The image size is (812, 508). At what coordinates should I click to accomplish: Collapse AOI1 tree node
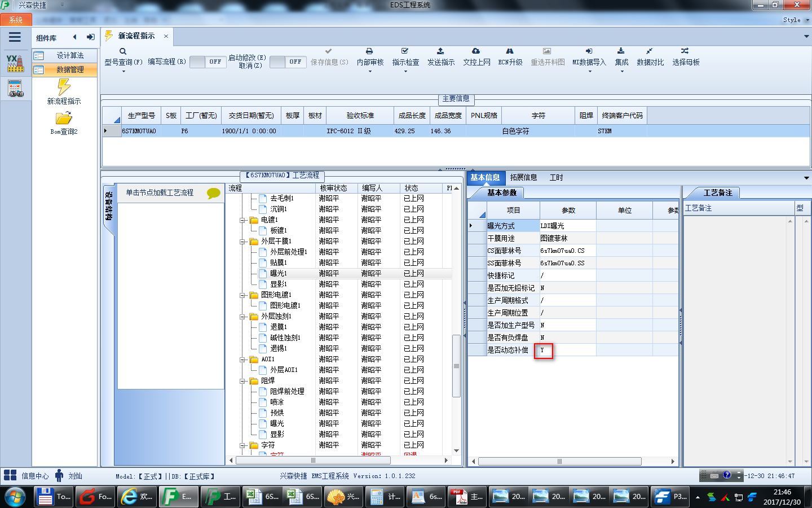(242, 360)
